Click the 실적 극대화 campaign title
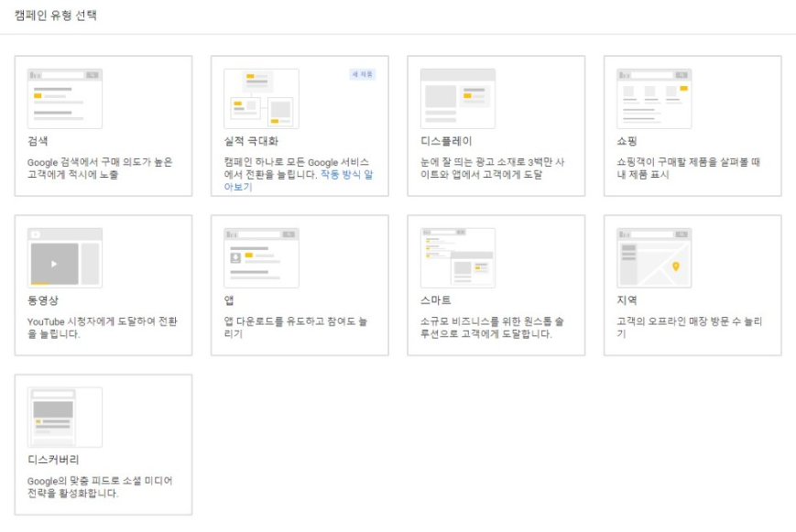 click(251, 141)
